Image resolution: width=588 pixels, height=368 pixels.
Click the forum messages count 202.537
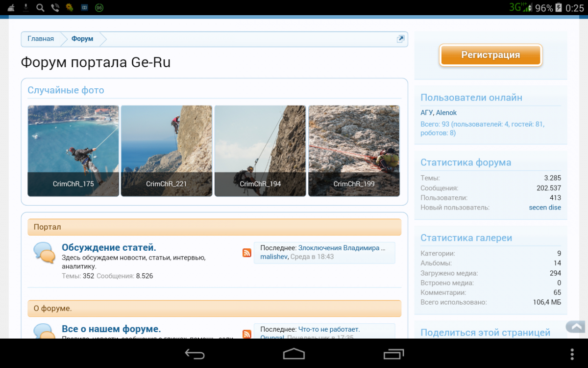click(x=549, y=188)
